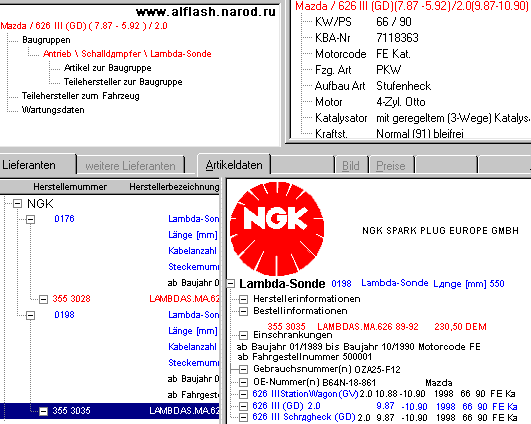Select Artikel zur Baugruppe tree item
Image resolution: width=531 pixels, height=424 pixels.
pos(108,68)
